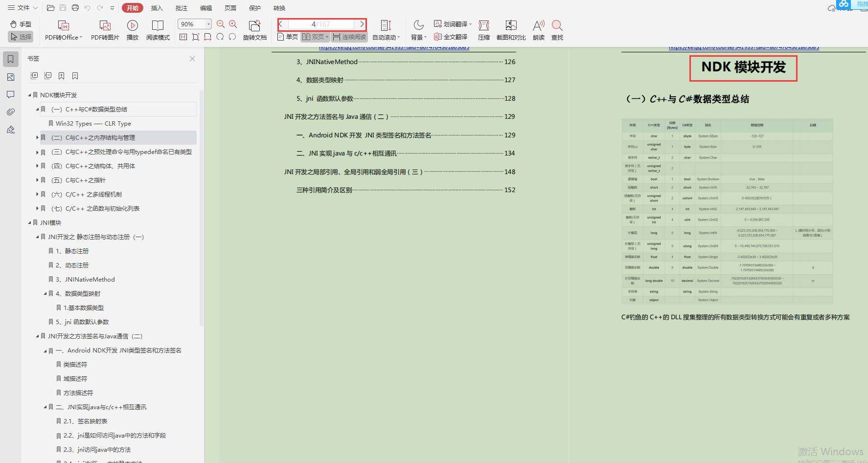Open thumbnails panel sidebar icon
The height and width of the screenshot is (463, 868).
tap(11, 77)
